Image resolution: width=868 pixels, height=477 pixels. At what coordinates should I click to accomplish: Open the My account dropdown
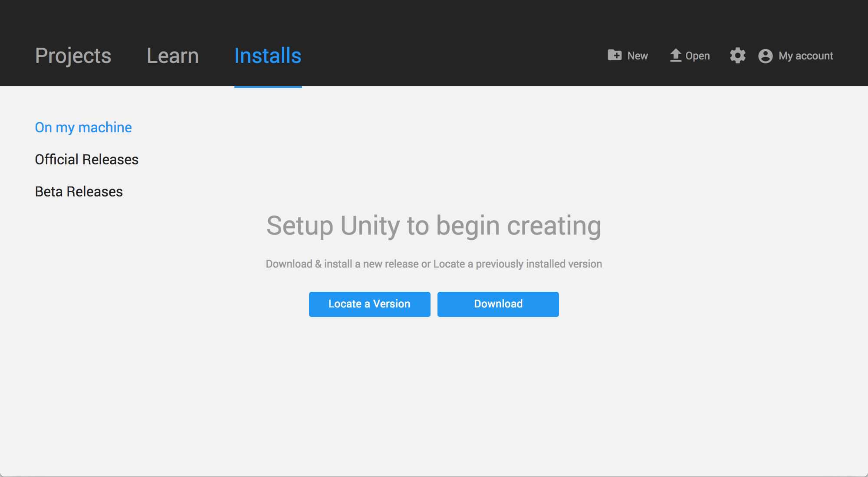tap(796, 56)
